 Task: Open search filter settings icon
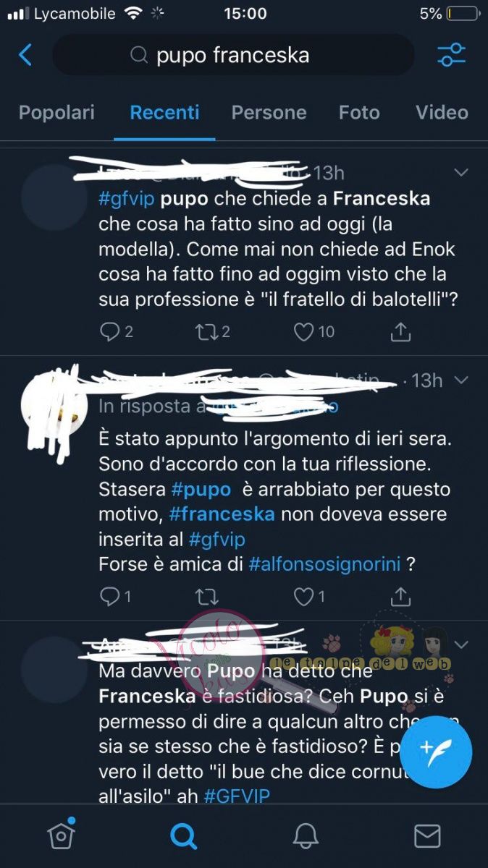pyautogui.click(x=452, y=55)
